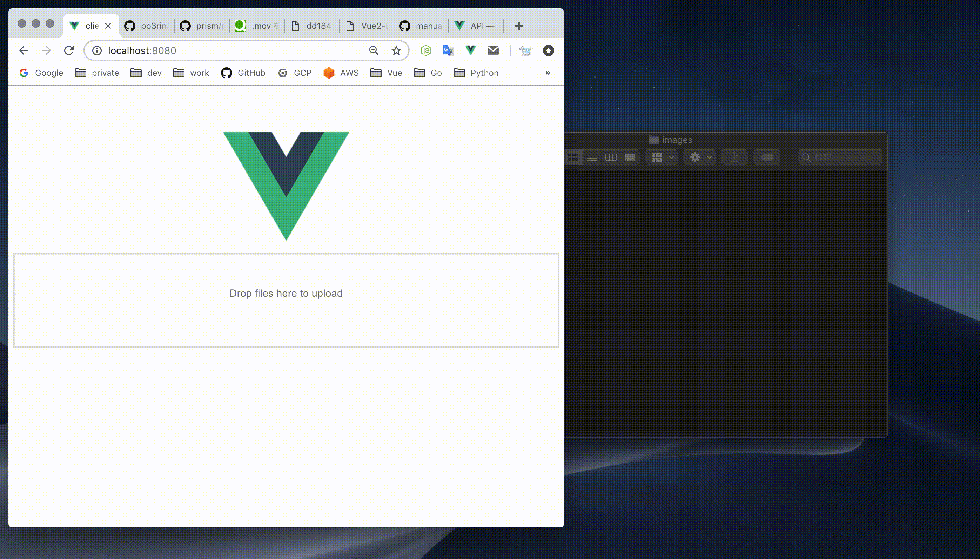Switch Finder to list view
Screen dimensions: 980x559
tap(592, 157)
